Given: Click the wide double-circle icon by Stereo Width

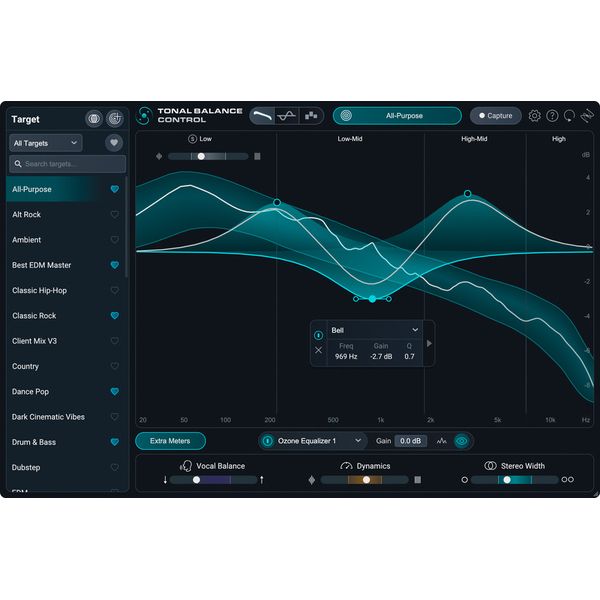Looking at the screenshot, I should pos(567,480).
